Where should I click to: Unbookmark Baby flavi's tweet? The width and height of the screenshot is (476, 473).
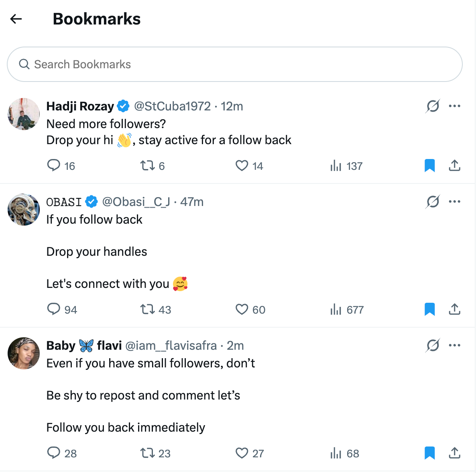[429, 453]
